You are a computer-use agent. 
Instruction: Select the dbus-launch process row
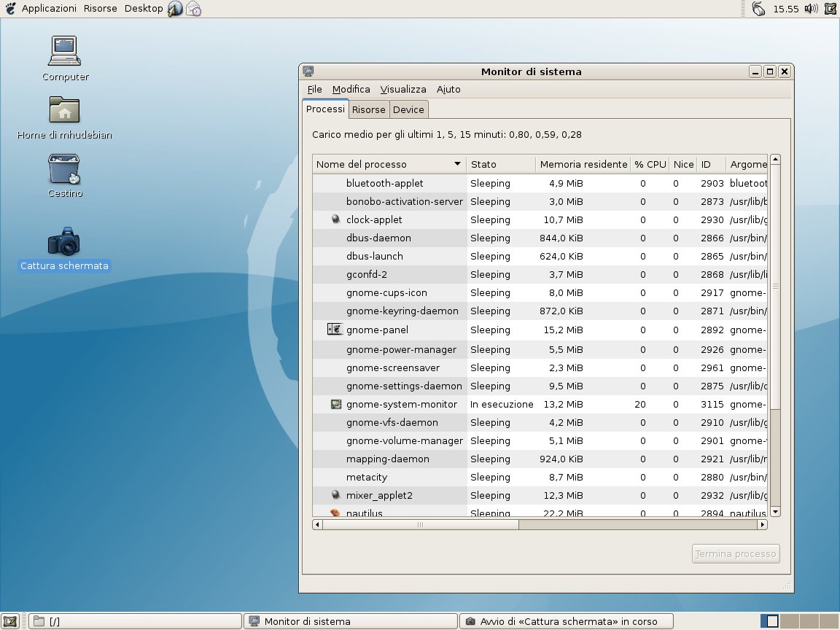tap(540, 256)
